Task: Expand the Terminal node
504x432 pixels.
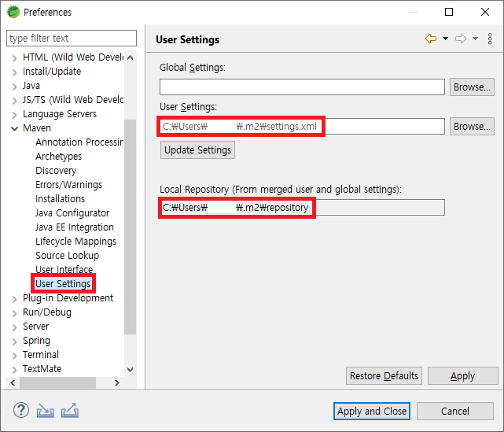Action: click(14, 356)
